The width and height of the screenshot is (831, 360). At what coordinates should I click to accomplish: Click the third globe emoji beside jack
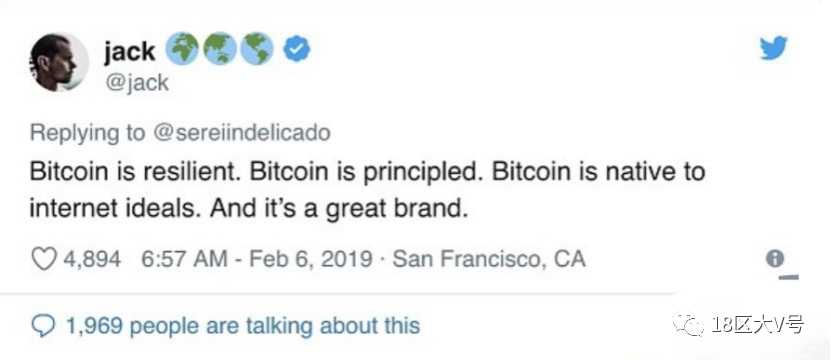257,49
